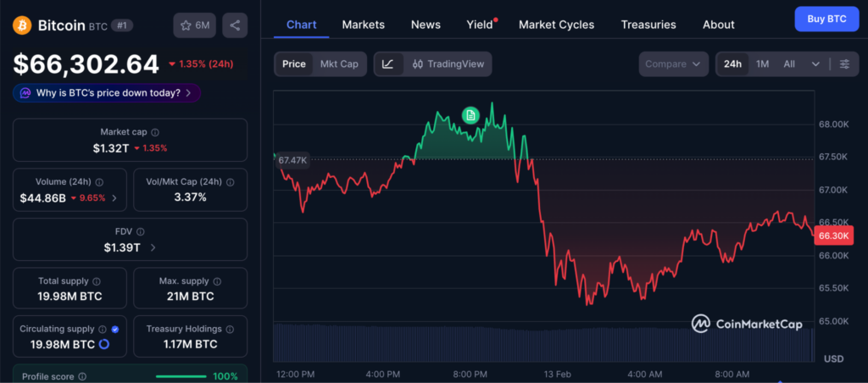868x383 pixels.
Task: Click the Profile score progress bar
Action: point(181,376)
